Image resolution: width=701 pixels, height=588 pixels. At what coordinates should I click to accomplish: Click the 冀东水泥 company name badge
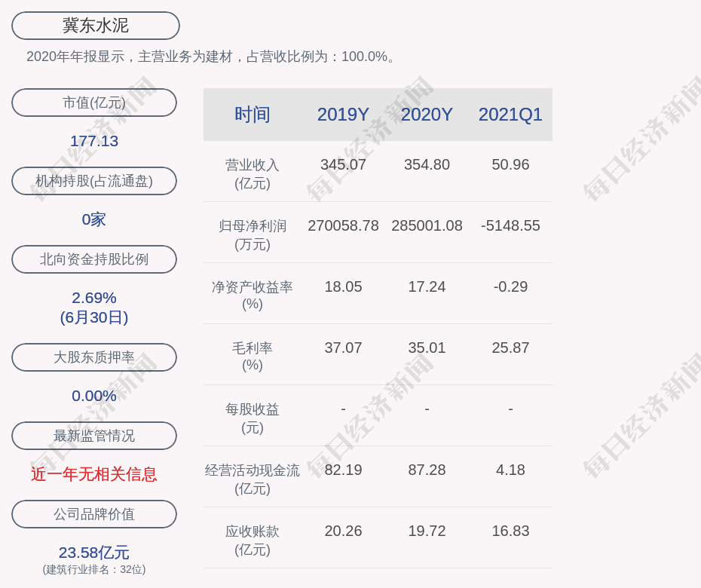(95, 25)
